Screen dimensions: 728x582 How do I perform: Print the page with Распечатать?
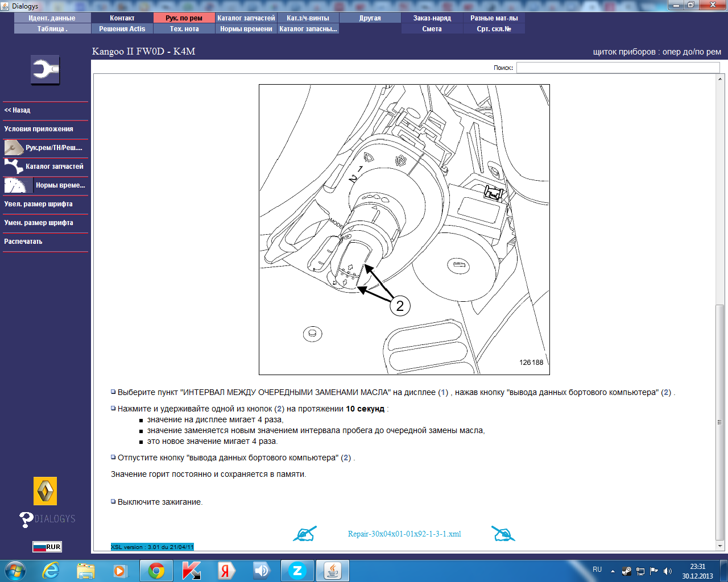(45, 242)
